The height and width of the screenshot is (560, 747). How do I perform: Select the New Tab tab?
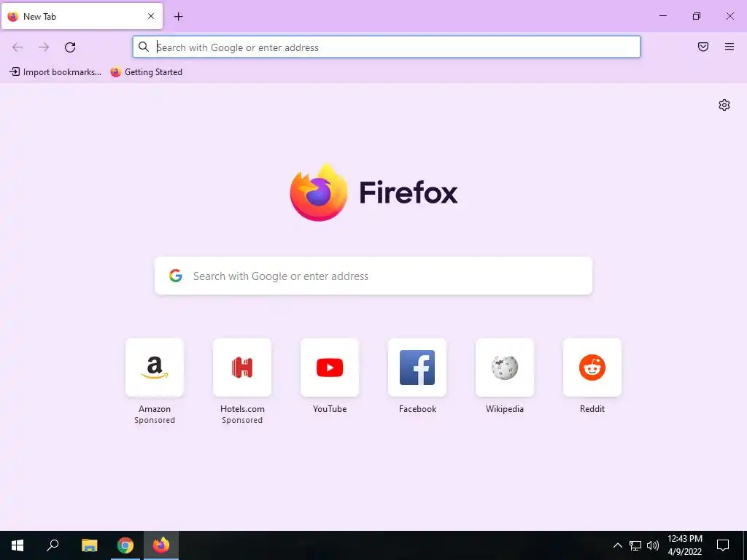pyautogui.click(x=82, y=16)
